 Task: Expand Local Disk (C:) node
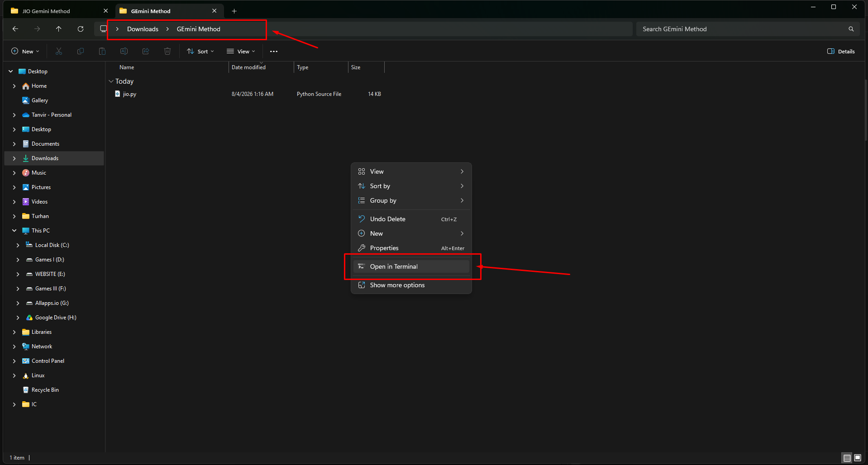coord(18,245)
